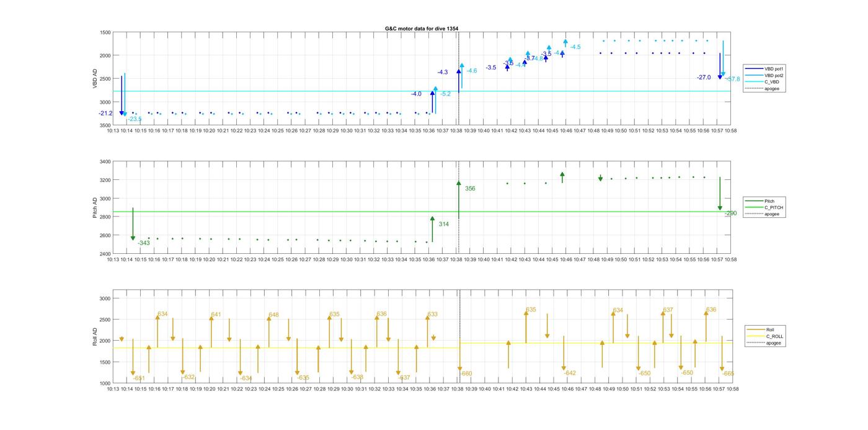Select the -57.8 VBD data label
Screen dimensions: 868x430
[732, 79]
